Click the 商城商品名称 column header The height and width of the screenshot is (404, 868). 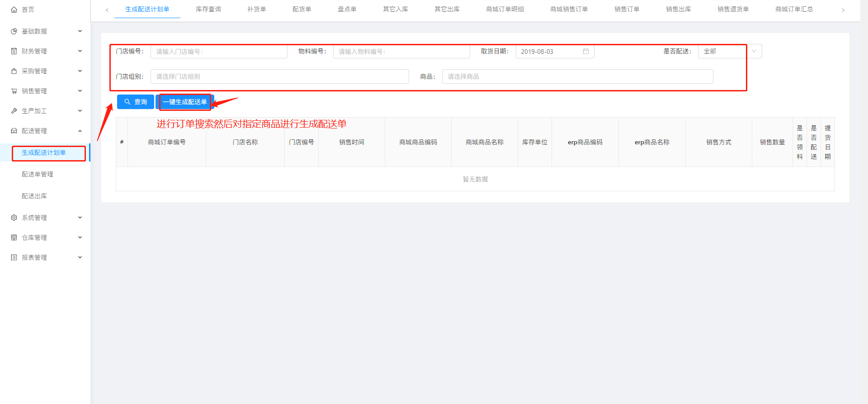tap(485, 142)
